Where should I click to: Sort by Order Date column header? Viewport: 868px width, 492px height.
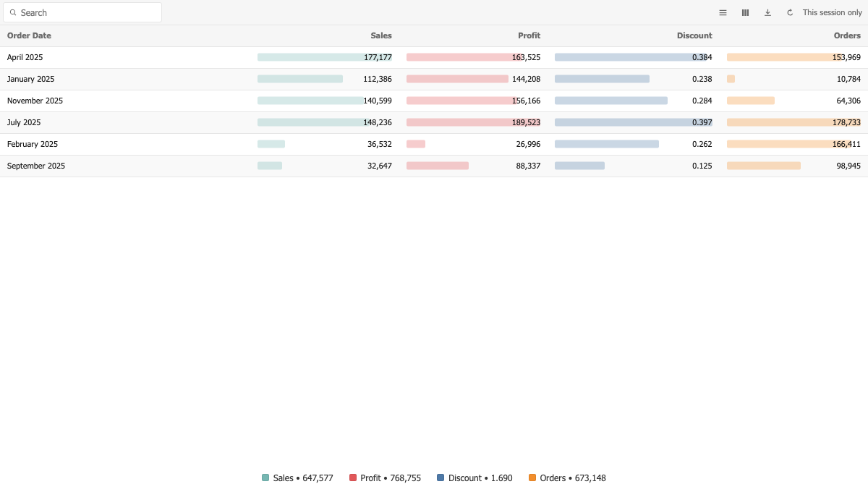tap(29, 35)
